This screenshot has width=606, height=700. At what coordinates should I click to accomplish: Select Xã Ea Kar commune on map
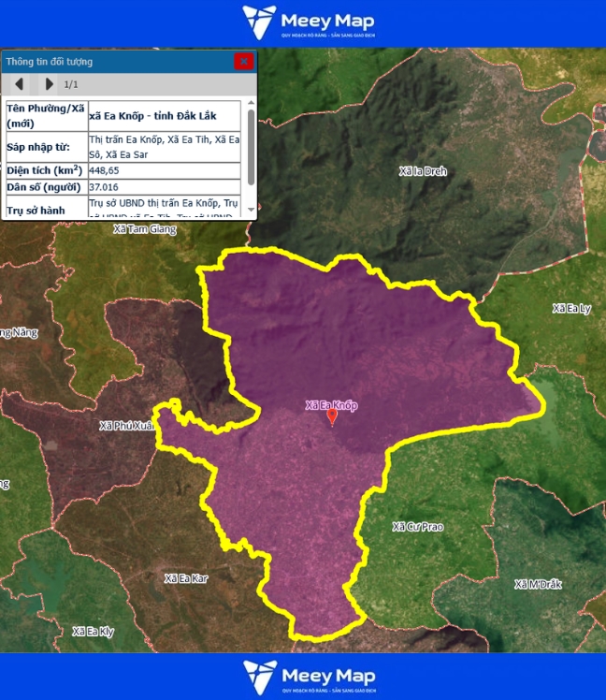point(186,578)
